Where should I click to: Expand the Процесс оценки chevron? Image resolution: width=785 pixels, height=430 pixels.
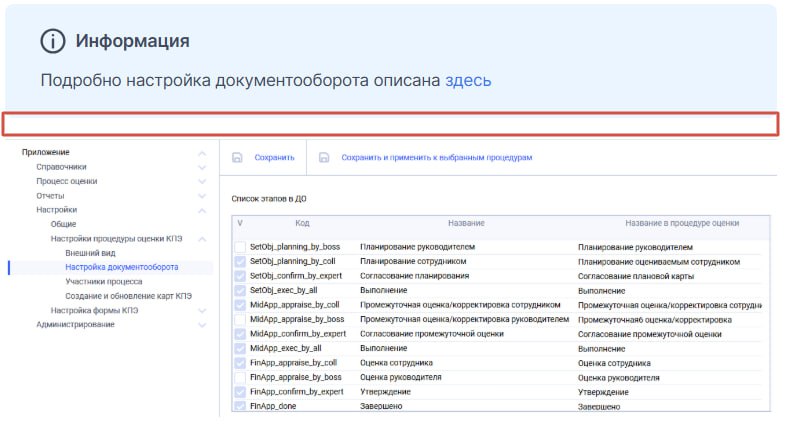203,181
